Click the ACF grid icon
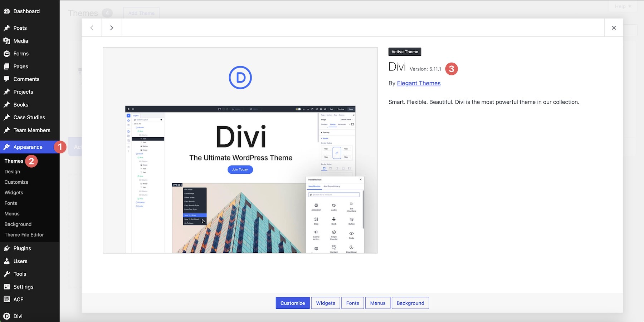The width and height of the screenshot is (644, 322). tap(6, 299)
